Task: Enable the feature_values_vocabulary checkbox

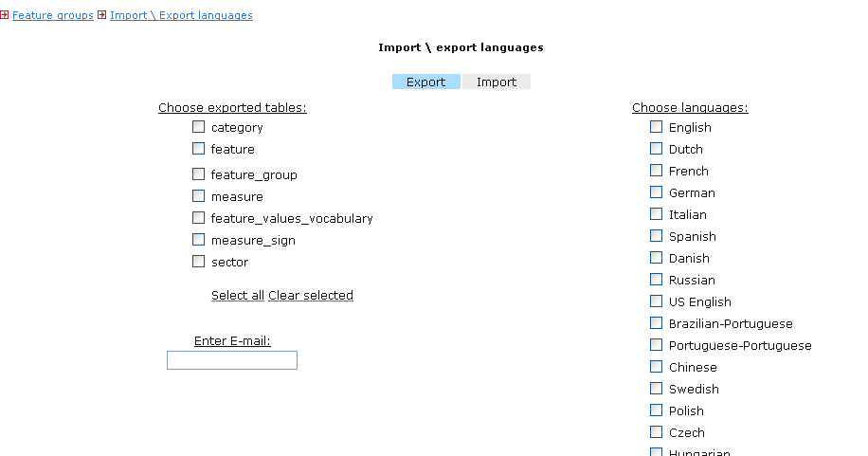Action: [198, 218]
